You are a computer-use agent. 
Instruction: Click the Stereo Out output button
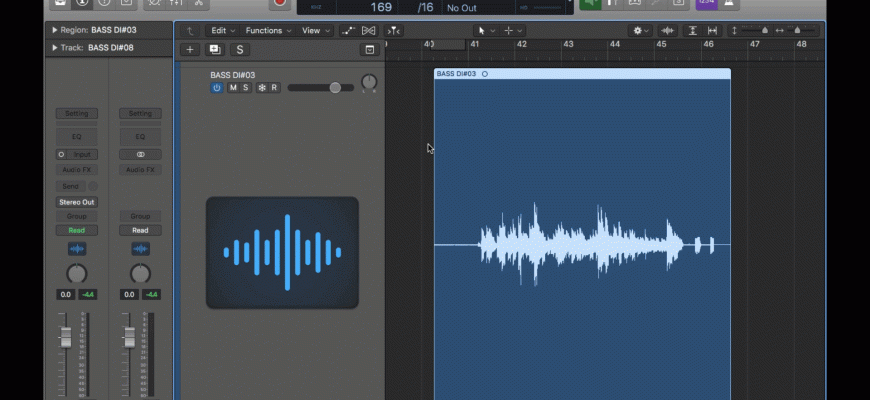76,202
